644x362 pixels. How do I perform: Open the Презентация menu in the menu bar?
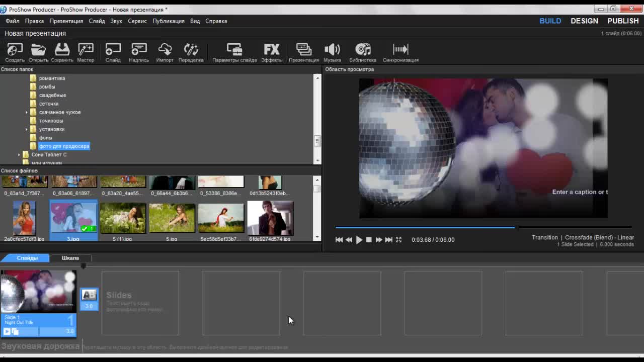click(x=66, y=21)
